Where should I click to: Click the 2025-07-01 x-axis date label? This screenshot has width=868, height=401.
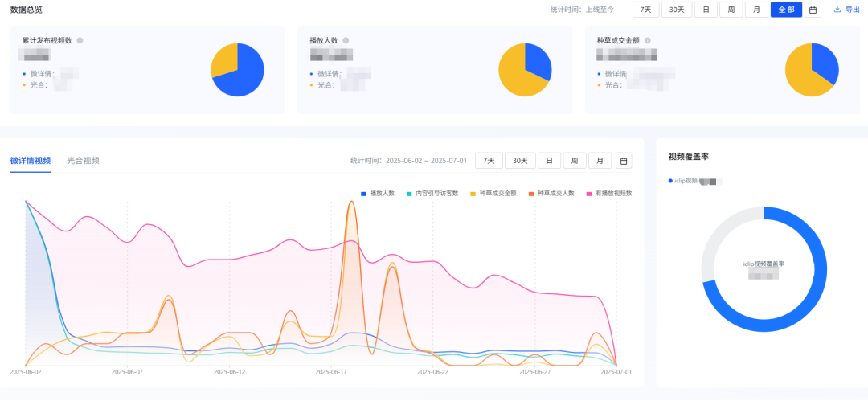[x=616, y=372]
